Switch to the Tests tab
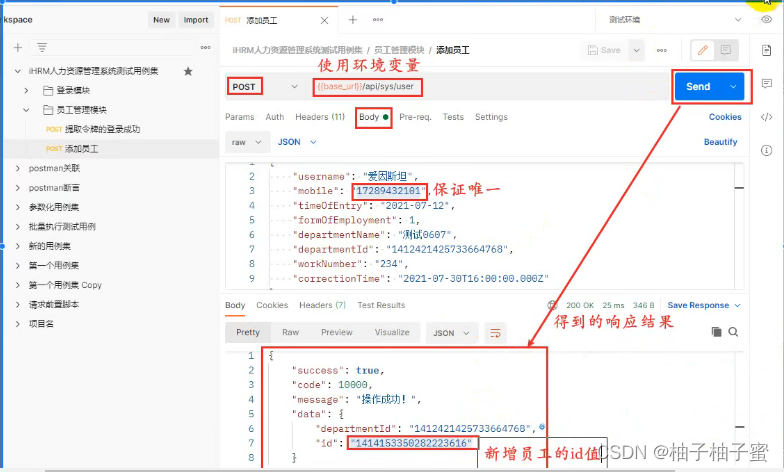 (x=453, y=117)
